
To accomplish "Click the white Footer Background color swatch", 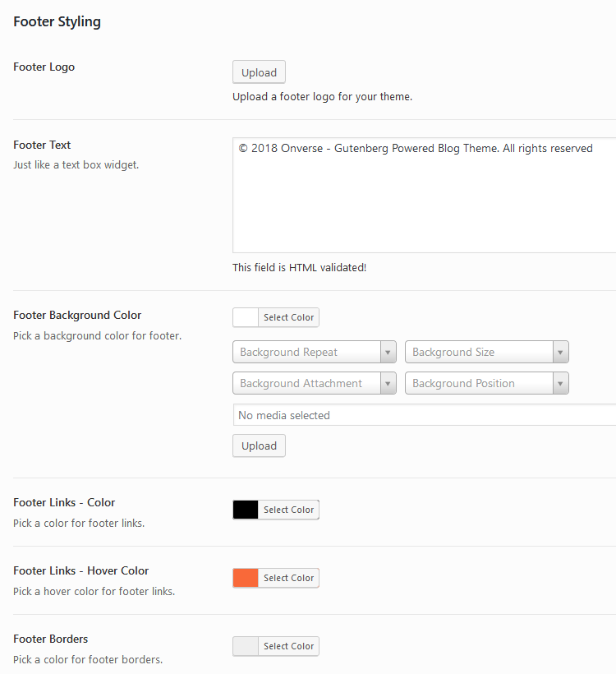I will [x=246, y=318].
